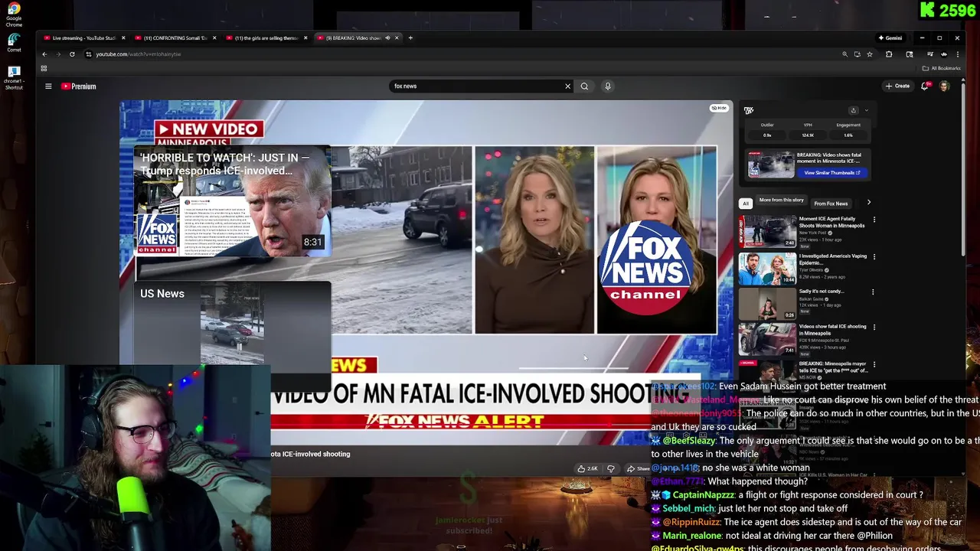Start voice search with microphone icon
980x551 pixels.
[608, 86]
